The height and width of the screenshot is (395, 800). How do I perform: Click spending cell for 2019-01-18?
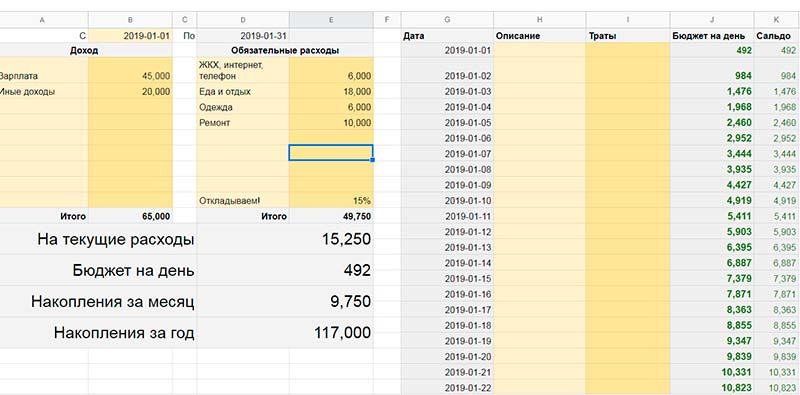coord(628,325)
